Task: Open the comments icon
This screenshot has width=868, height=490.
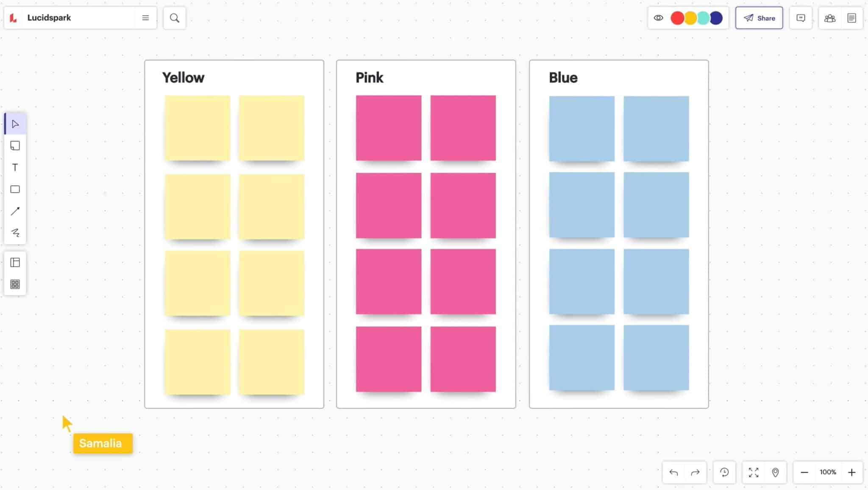Action: coord(800,18)
